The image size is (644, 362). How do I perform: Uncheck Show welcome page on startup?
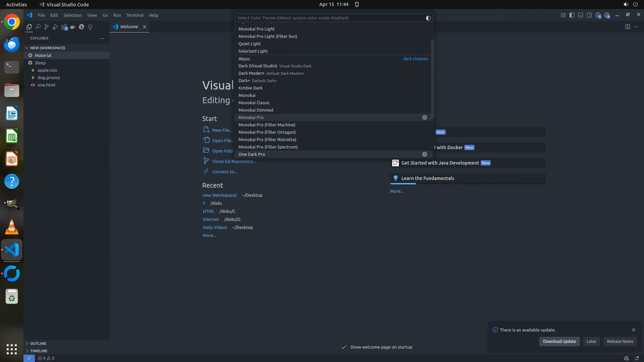pyautogui.click(x=344, y=347)
